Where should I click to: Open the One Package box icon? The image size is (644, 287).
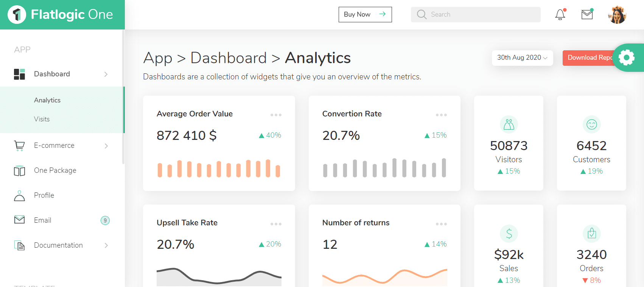[19, 170]
